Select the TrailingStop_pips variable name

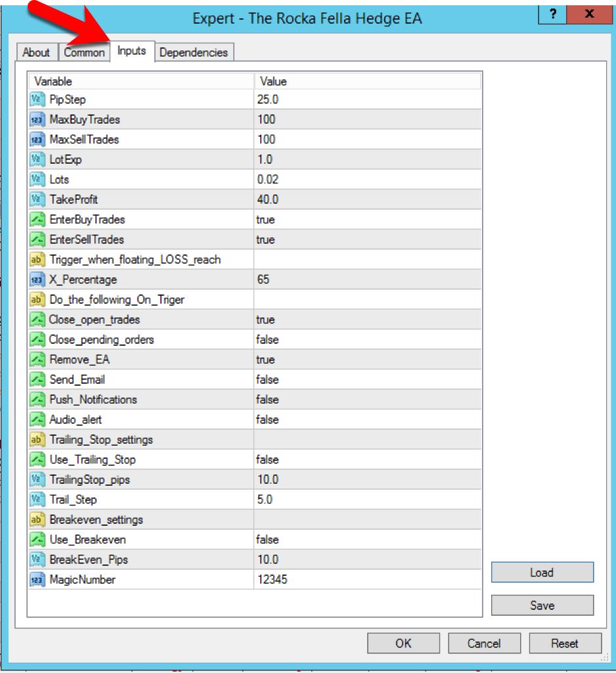point(90,479)
